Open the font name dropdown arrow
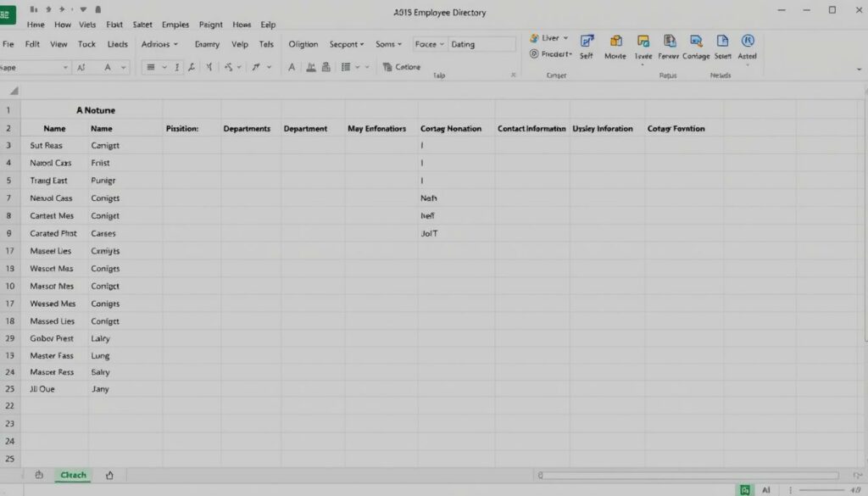868x496 pixels. click(65, 68)
